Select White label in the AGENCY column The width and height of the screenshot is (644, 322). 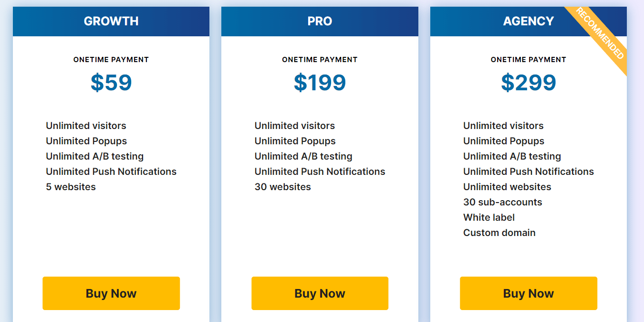coord(488,217)
